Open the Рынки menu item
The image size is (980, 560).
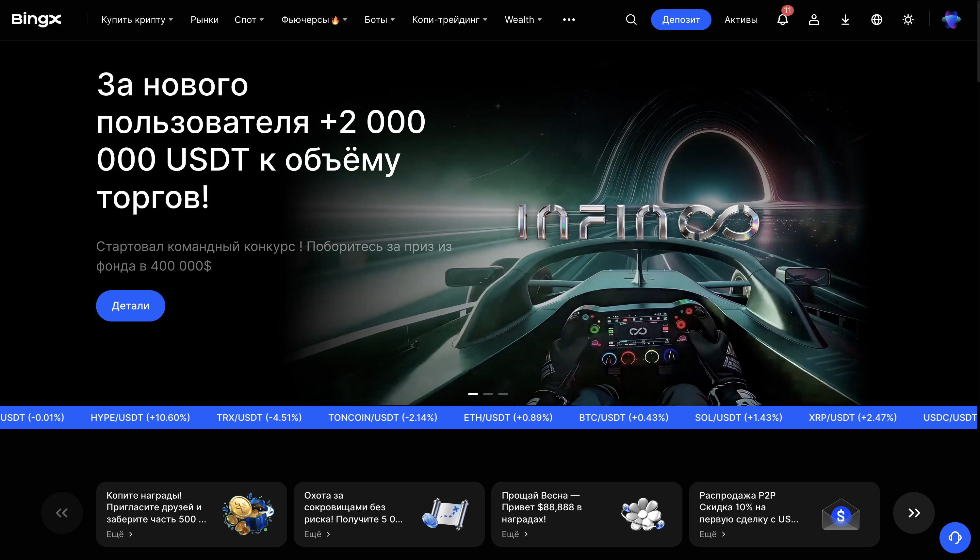[x=204, y=20]
